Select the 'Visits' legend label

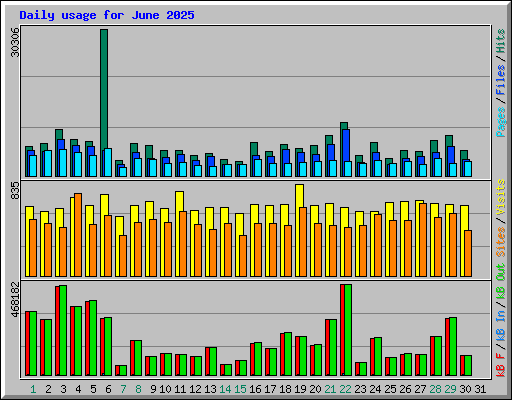point(501,197)
